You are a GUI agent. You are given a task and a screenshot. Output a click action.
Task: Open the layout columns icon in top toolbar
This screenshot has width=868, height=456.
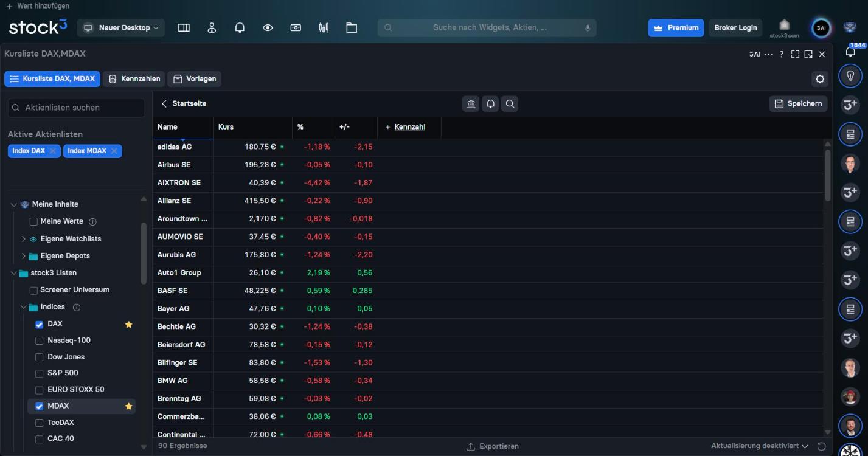(184, 28)
